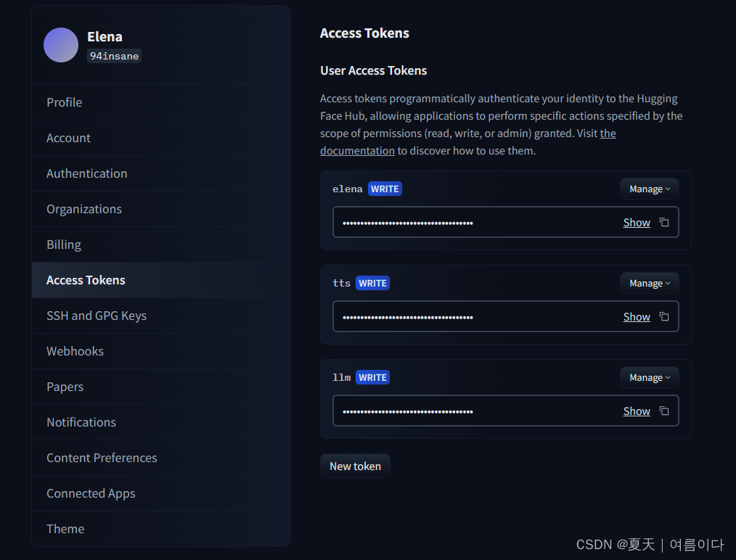Show the elena token value
736x560 pixels.
(637, 222)
